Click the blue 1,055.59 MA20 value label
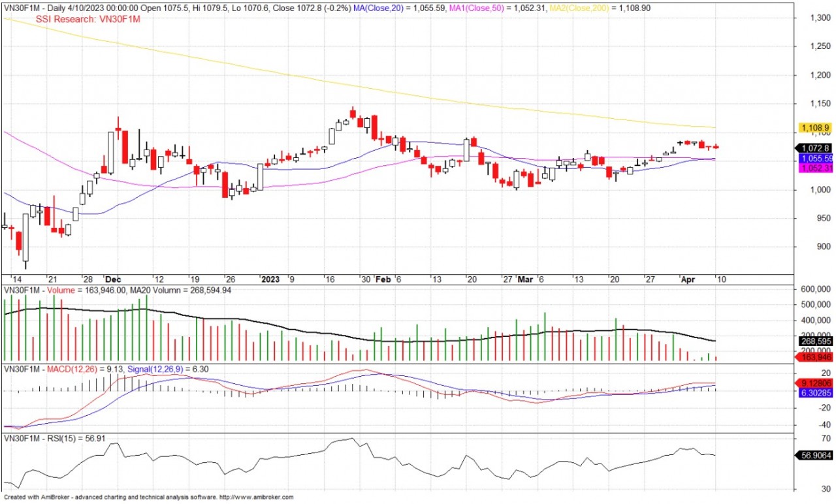 pyautogui.click(x=815, y=159)
